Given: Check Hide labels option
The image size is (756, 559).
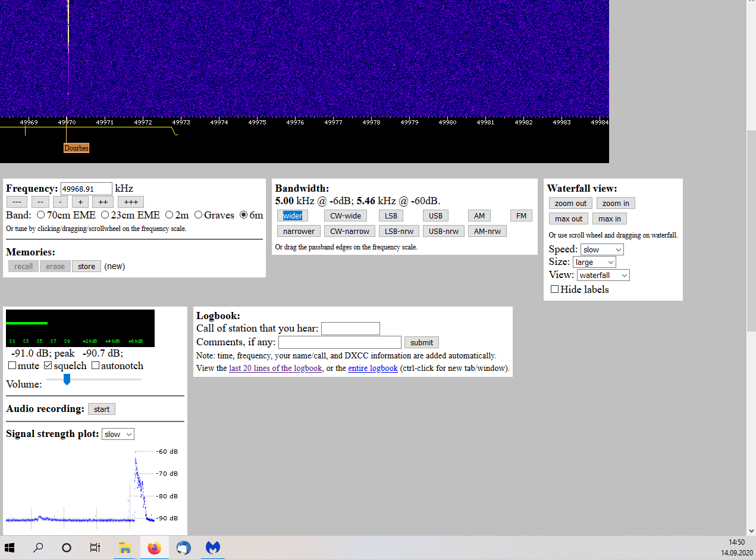Looking at the screenshot, I should 554,289.
